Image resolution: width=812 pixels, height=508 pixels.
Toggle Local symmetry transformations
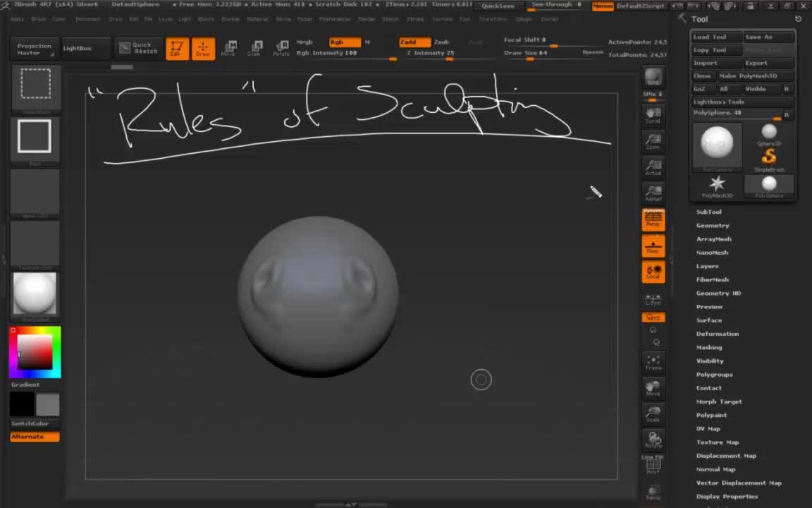pyautogui.click(x=653, y=272)
